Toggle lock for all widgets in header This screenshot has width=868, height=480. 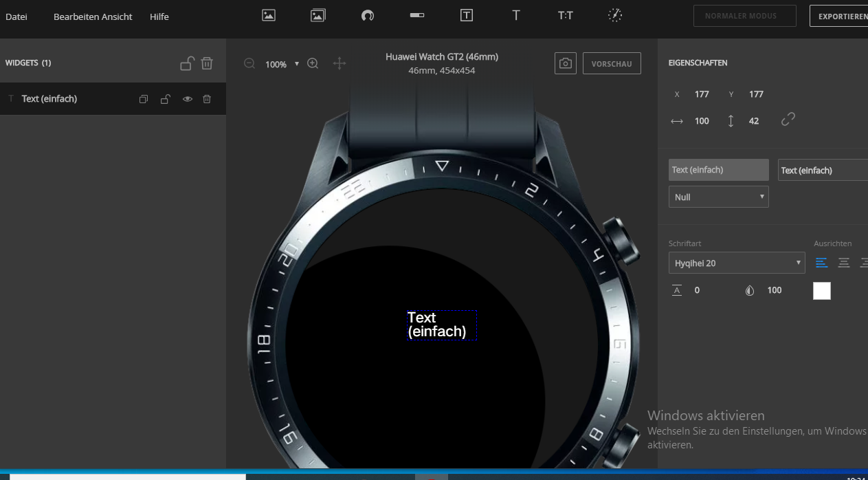click(x=186, y=63)
